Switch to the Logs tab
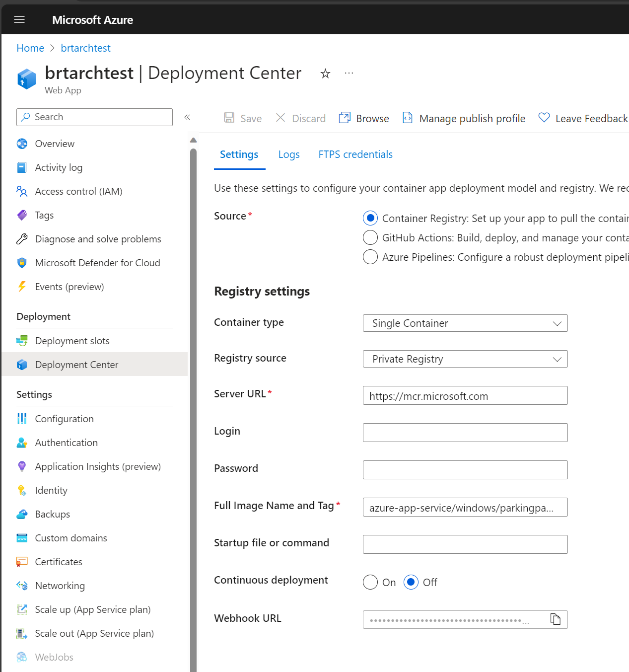 (x=289, y=154)
